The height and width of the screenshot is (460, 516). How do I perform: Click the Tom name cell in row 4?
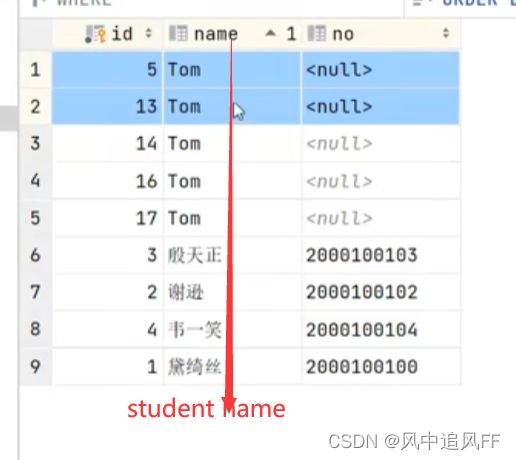click(232, 181)
